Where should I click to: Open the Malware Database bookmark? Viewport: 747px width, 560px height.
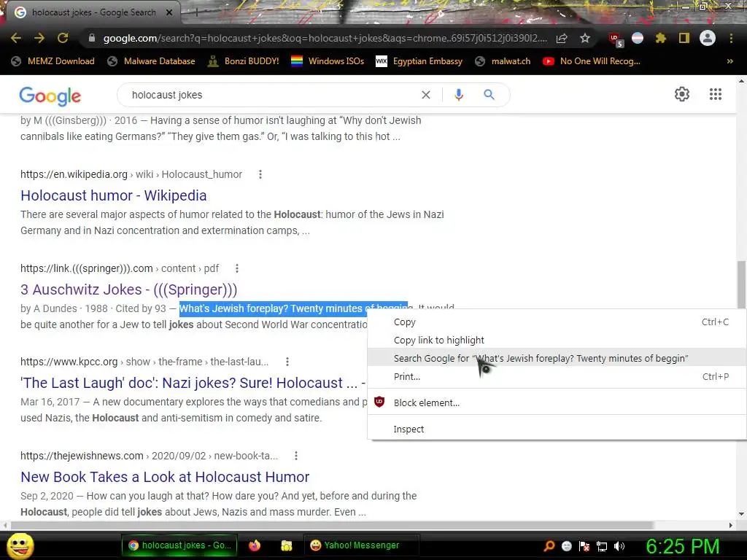(152, 61)
